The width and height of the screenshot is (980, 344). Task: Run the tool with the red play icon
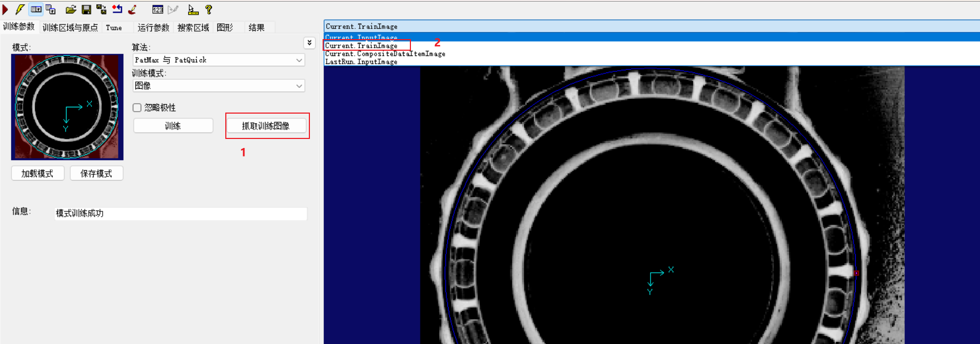5,10
